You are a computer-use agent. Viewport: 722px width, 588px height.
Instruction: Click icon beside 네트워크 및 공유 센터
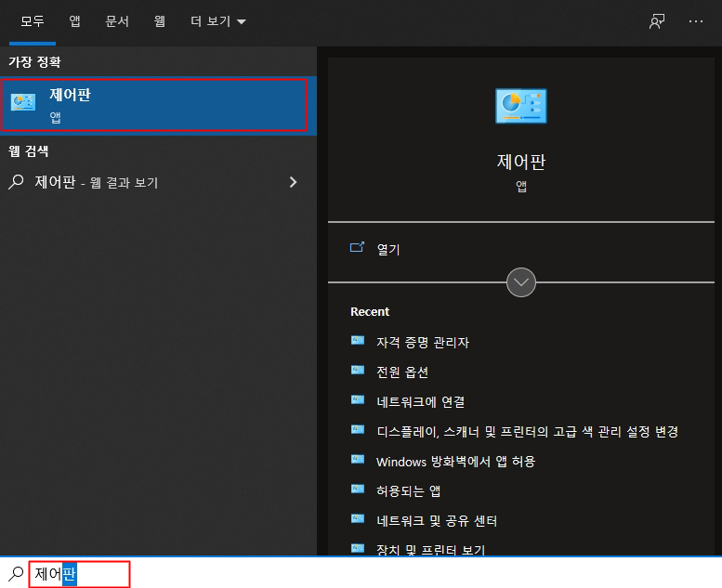tap(358, 519)
